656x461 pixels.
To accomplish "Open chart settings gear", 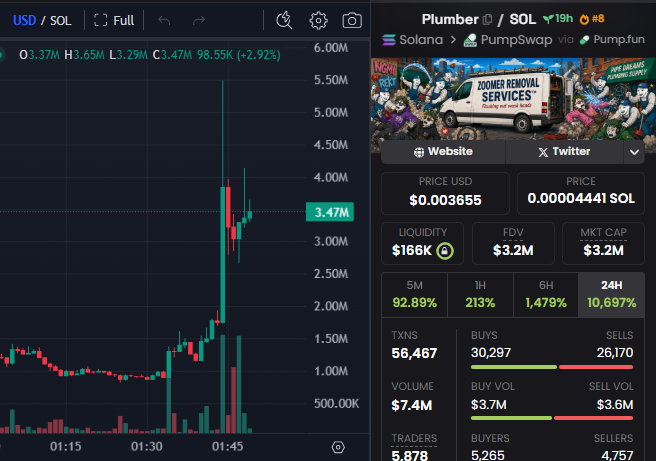I will point(318,20).
